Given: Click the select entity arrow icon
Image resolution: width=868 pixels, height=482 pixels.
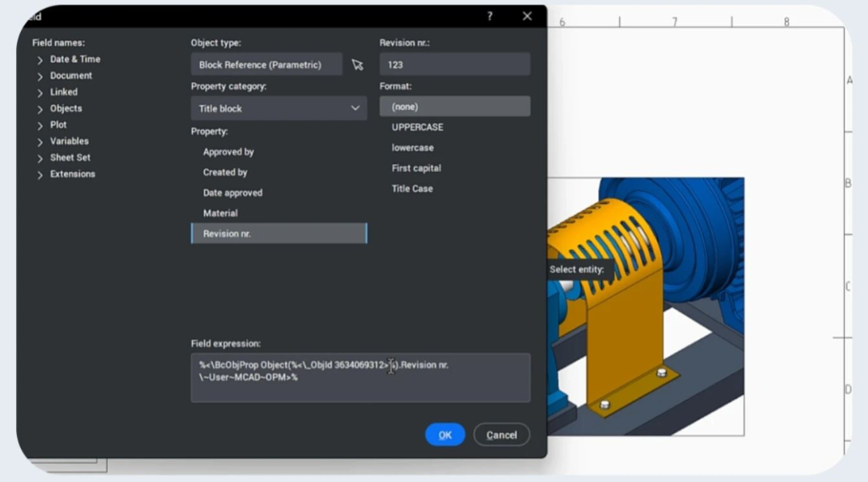Looking at the screenshot, I should pos(358,65).
